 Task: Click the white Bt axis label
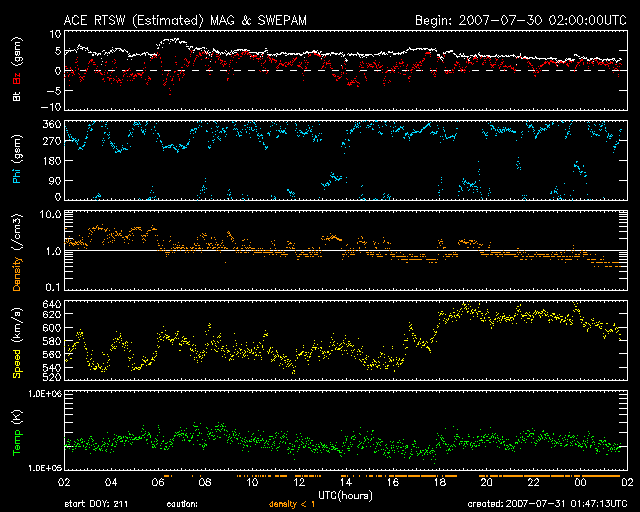tap(17, 97)
